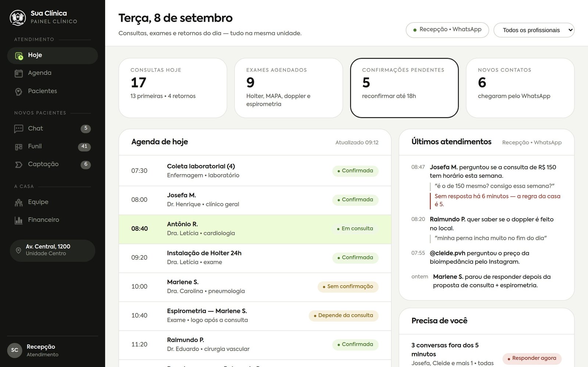Open the Novos contatos card

[x=520, y=88]
